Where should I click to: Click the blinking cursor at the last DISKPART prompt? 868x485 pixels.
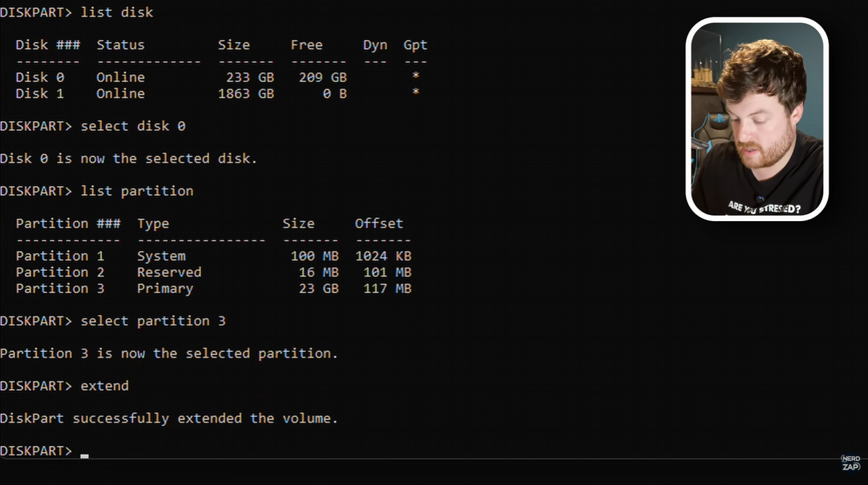85,455
